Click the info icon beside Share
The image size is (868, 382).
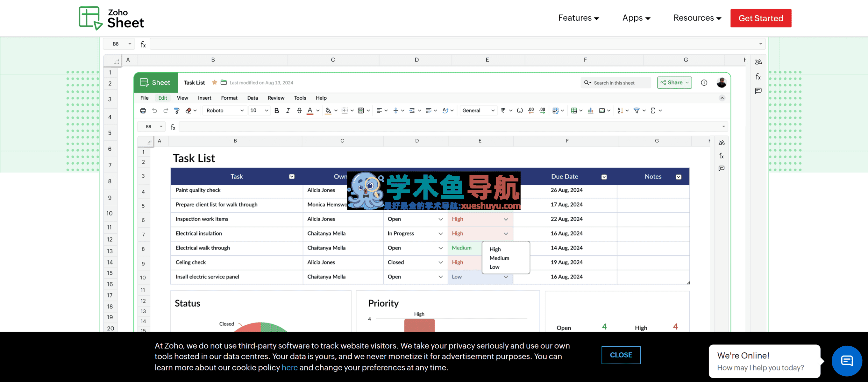[704, 82]
